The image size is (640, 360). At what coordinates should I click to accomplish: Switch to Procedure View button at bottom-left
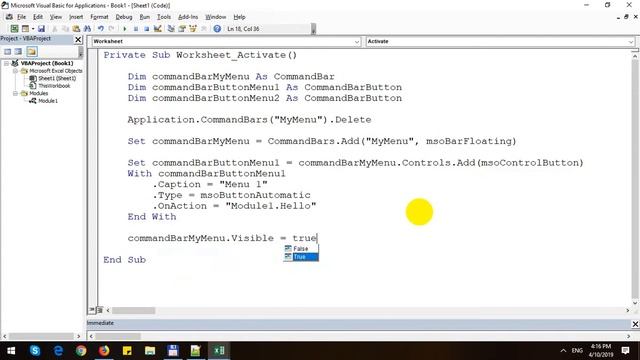(x=92, y=310)
